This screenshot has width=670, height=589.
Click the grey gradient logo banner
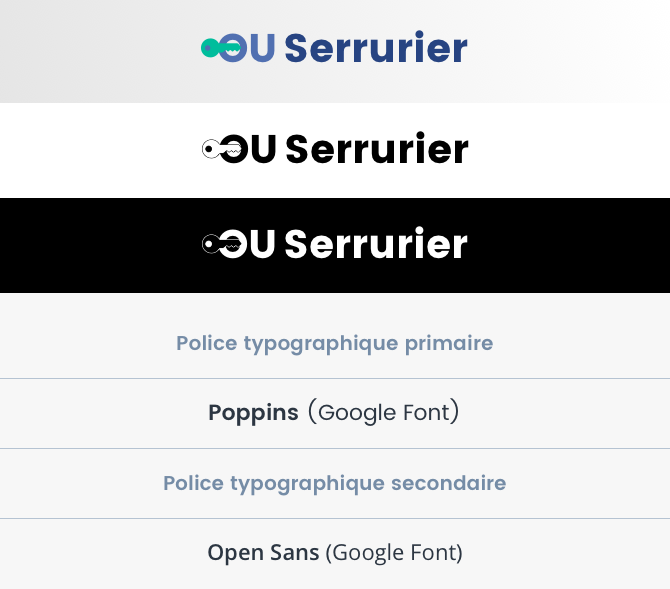point(335,51)
